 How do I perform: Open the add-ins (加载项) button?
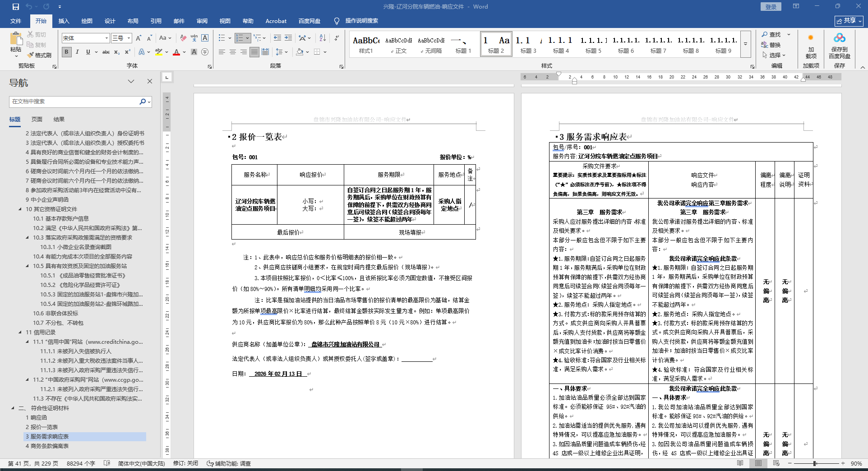click(x=811, y=45)
